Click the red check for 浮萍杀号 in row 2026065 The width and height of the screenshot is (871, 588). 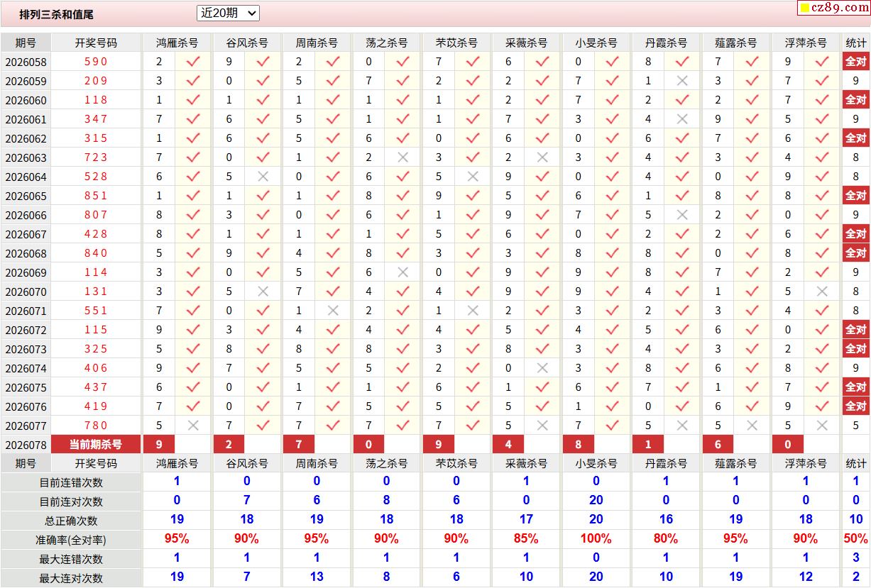pyautogui.click(x=822, y=196)
